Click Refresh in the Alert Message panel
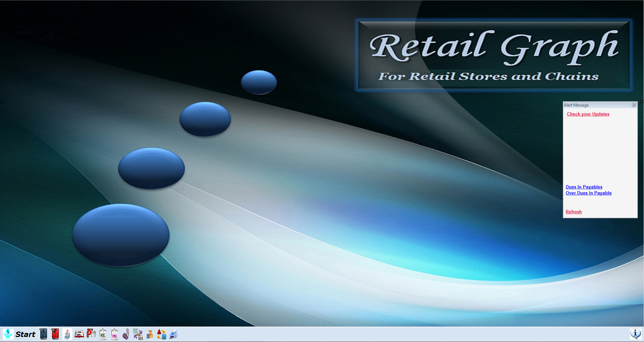 pos(573,212)
